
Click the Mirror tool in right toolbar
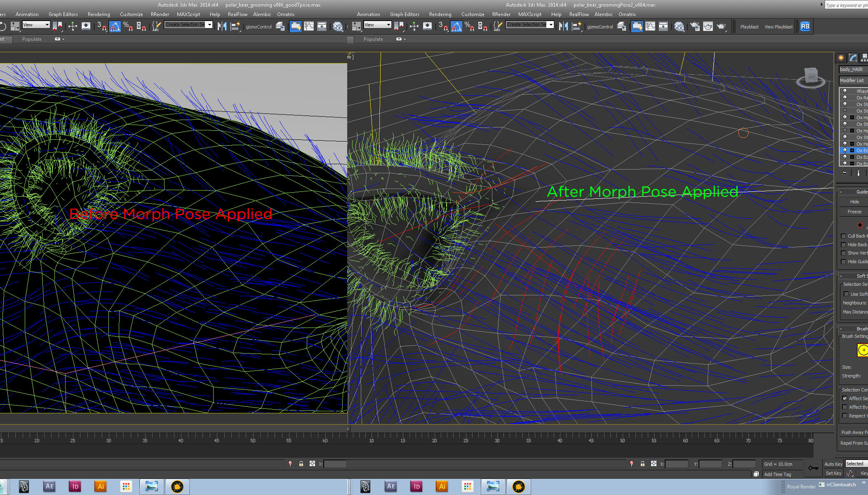click(x=563, y=26)
